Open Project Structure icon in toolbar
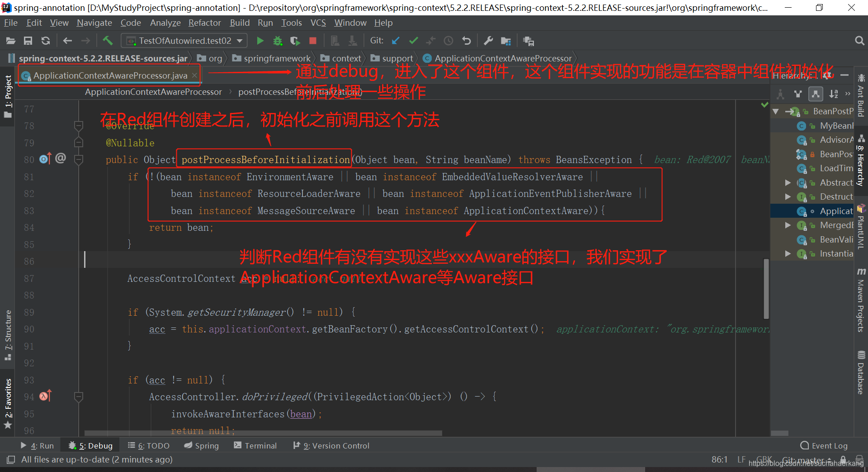The image size is (868, 472). (x=506, y=41)
